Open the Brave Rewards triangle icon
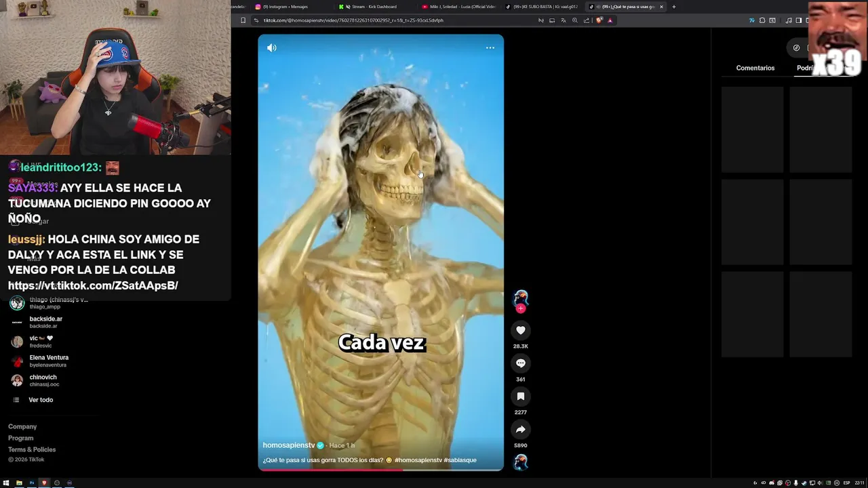This screenshot has height=488, width=868. [x=610, y=20]
